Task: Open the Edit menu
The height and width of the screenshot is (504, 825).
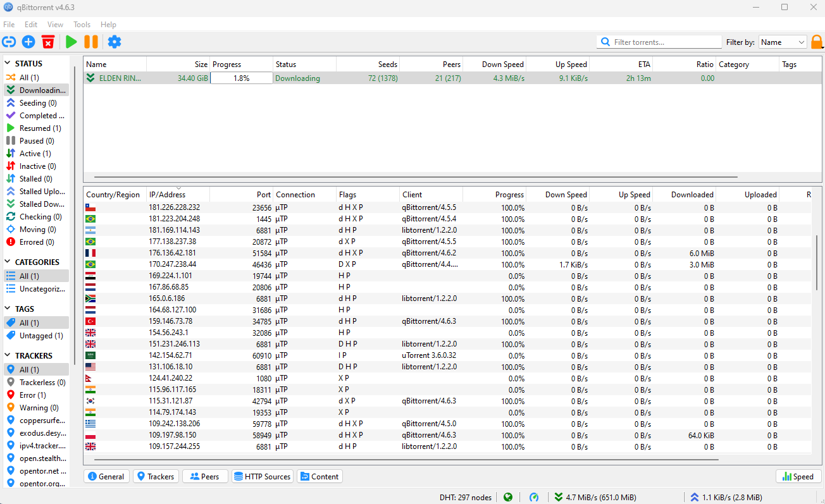Action: tap(31, 25)
